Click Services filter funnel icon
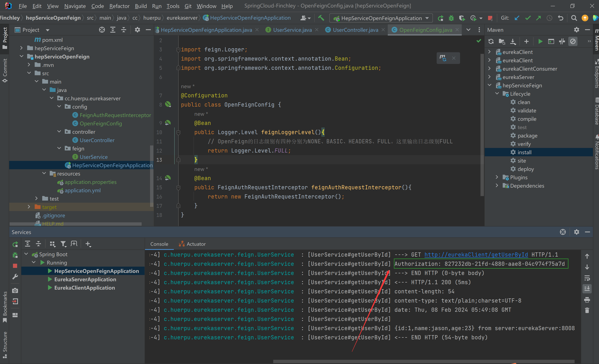599x364 pixels. (x=63, y=244)
